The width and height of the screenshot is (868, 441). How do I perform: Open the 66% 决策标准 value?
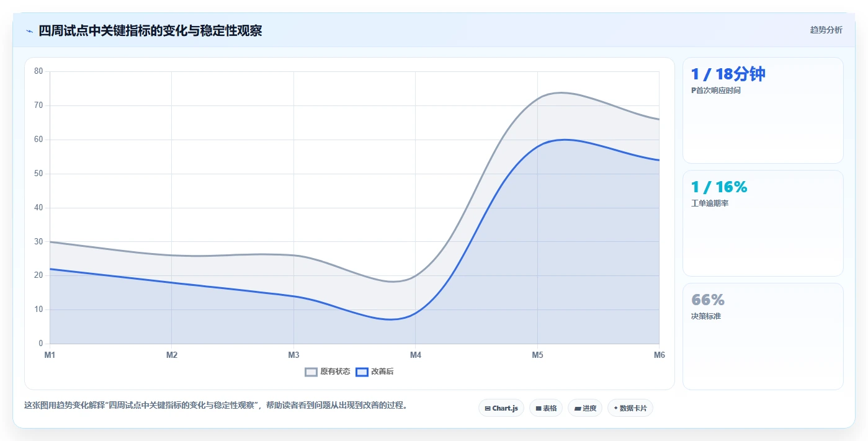(x=708, y=300)
